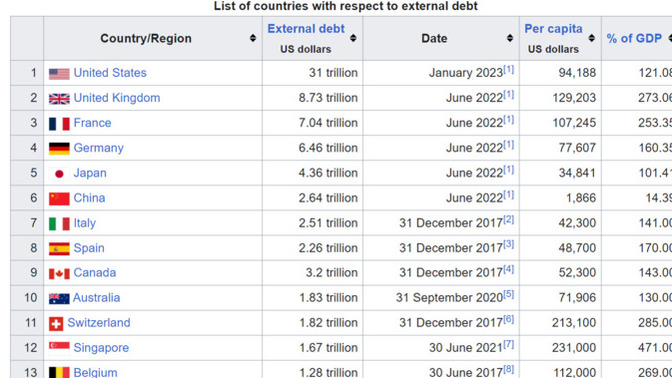The height and width of the screenshot is (378, 672).
Task: Click the Singapore flag icon
Action: click(x=59, y=348)
